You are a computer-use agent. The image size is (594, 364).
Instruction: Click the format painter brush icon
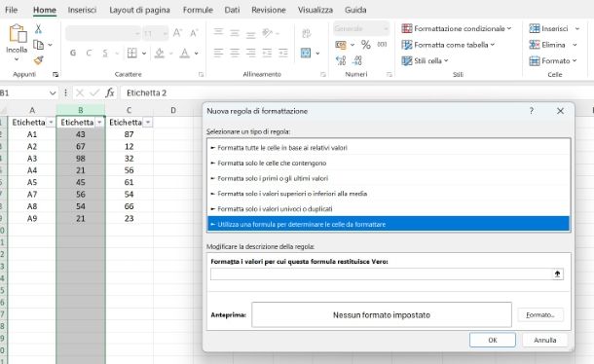38,60
